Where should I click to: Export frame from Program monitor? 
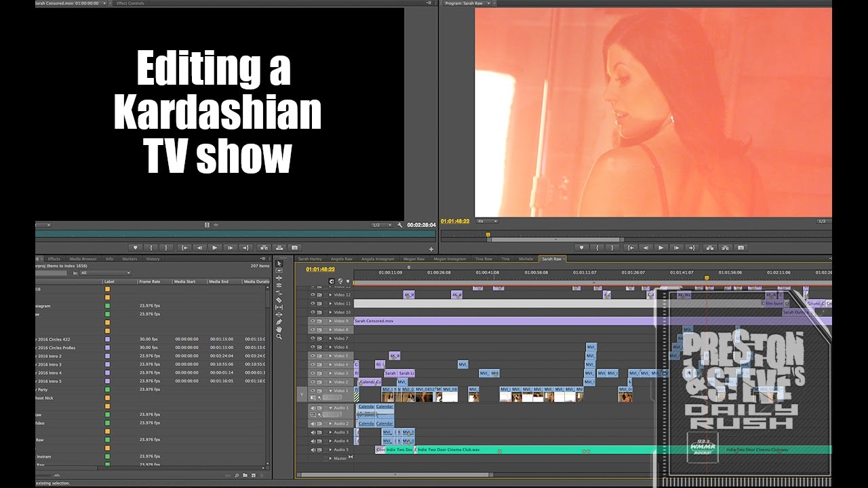[x=741, y=248]
